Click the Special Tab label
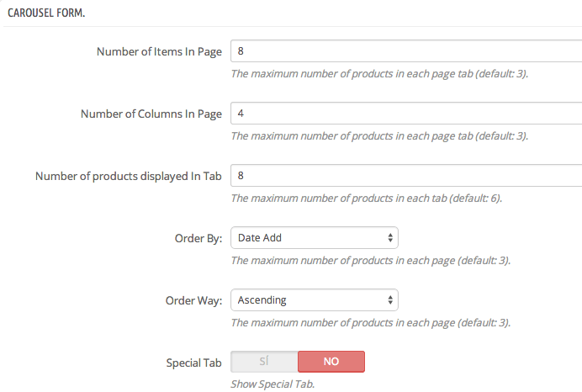The height and width of the screenshot is (392, 582). click(193, 363)
